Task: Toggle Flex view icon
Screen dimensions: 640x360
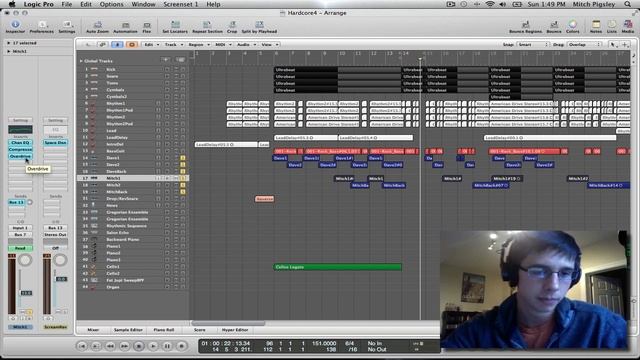Action: click(x=147, y=25)
